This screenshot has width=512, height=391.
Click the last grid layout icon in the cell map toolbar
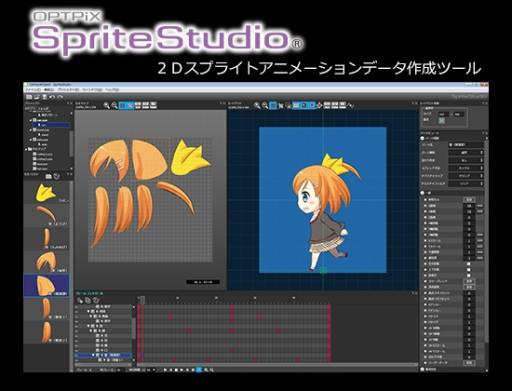(153, 105)
